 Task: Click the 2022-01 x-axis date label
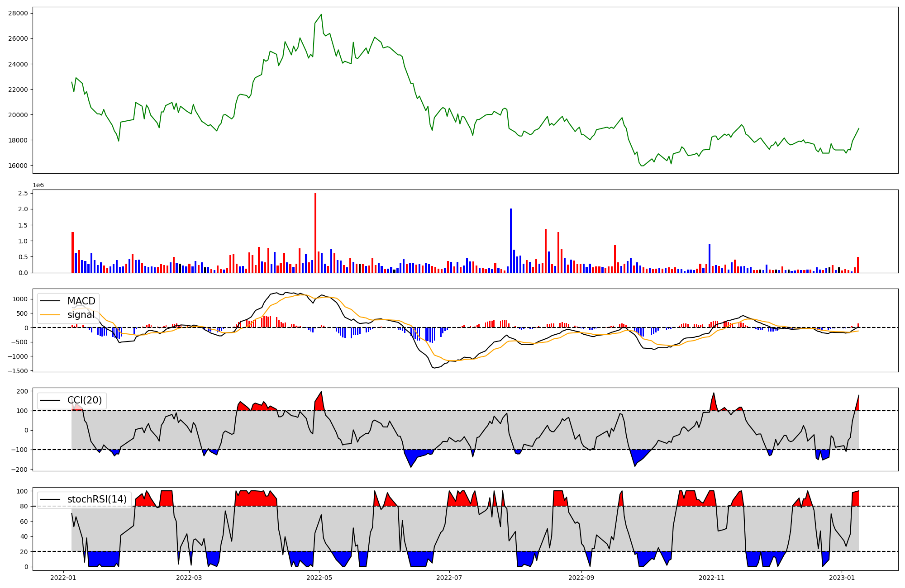(x=63, y=578)
